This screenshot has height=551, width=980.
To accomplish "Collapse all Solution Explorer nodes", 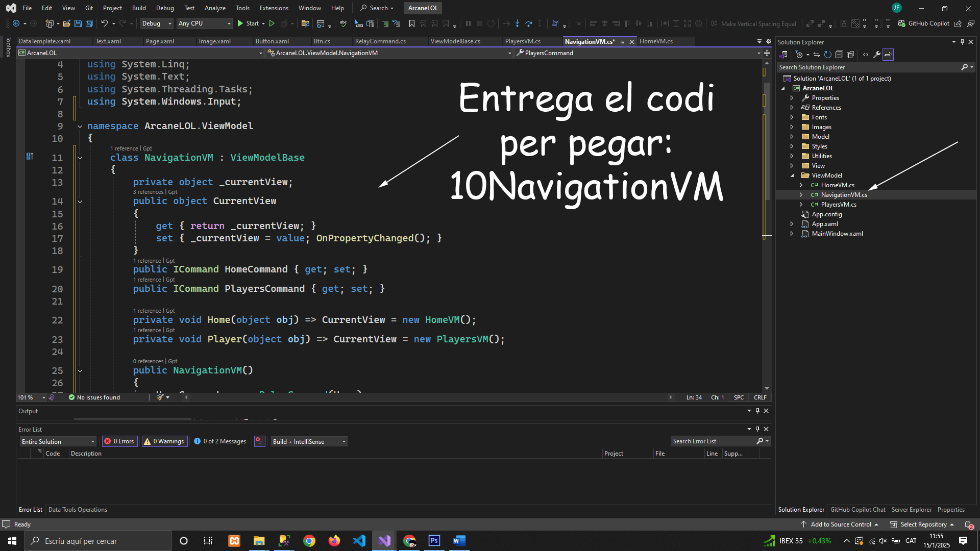I will pyautogui.click(x=839, y=55).
